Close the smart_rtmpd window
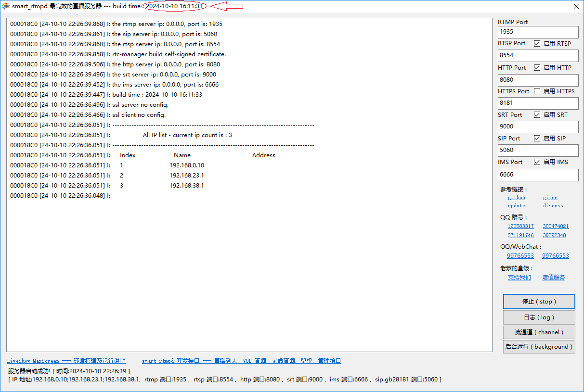The width and height of the screenshot is (584, 392). click(x=576, y=6)
